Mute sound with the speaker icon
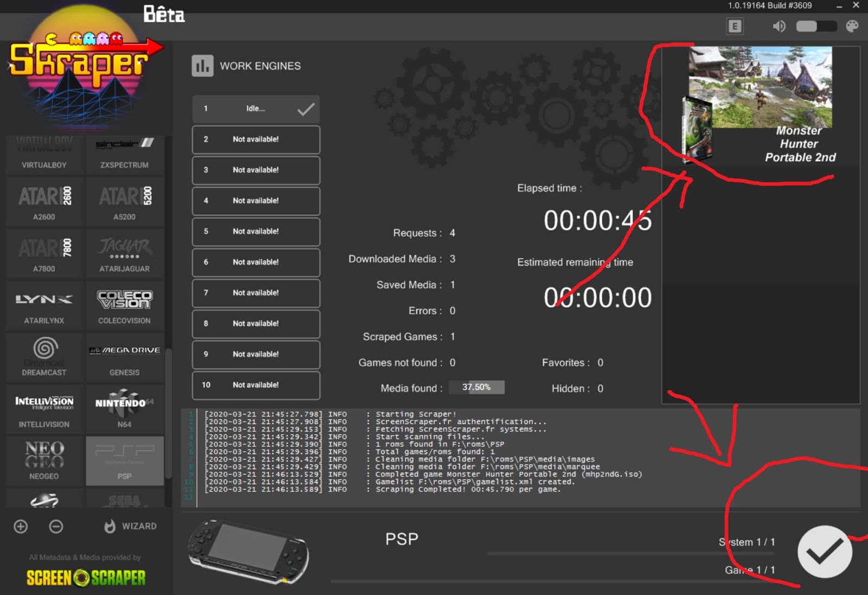Viewport: 868px width, 595px height. pyautogui.click(x=779, y=26)
